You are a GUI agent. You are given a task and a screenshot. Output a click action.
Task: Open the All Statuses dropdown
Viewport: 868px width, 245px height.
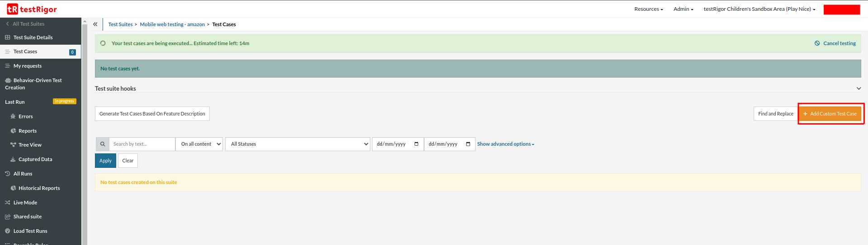[x=297, y=144]
